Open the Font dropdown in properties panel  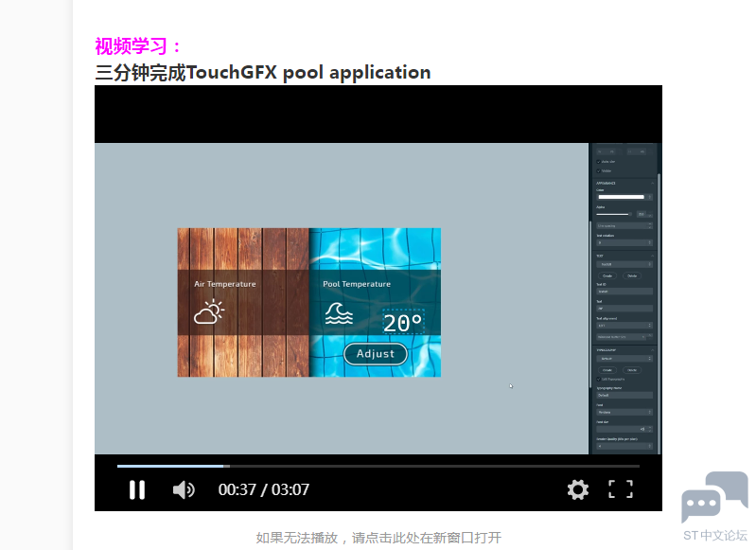click(x=624, y=412)
